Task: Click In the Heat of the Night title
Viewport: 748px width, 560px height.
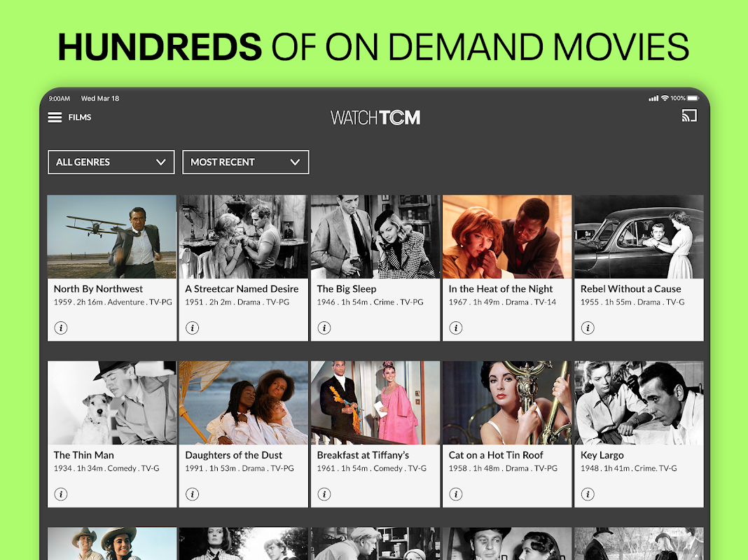Action: click(500, 289)
